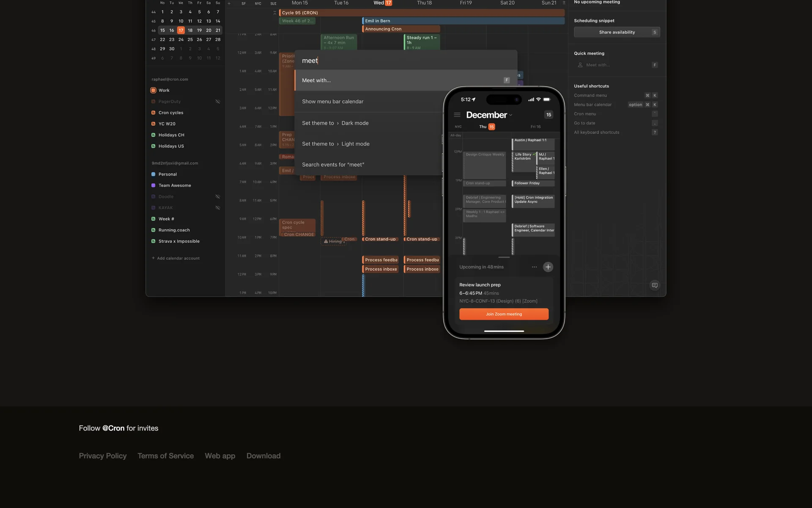Unhide the PagerDuty calendar using its eye icon
This screenshot has width=812, height=508.
218,102
